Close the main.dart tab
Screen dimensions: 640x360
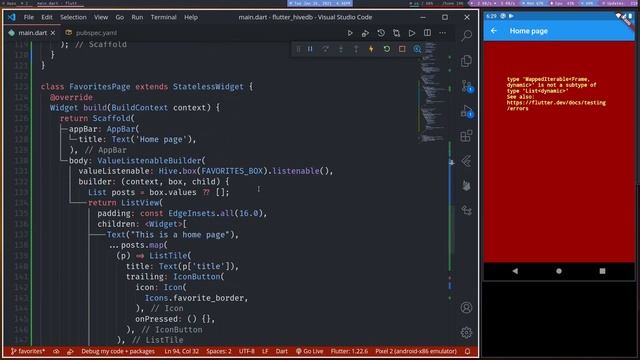pyautogui.click(x=53, y=33)
